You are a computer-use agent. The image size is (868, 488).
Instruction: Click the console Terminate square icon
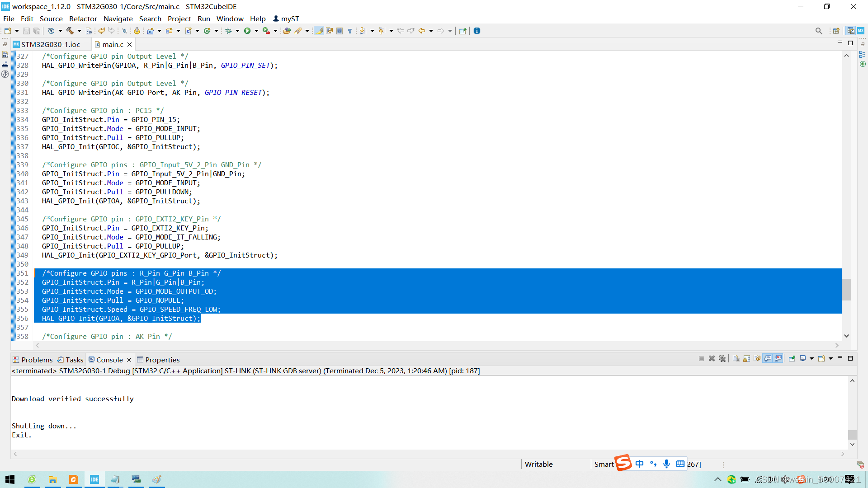tap(701, 358)
